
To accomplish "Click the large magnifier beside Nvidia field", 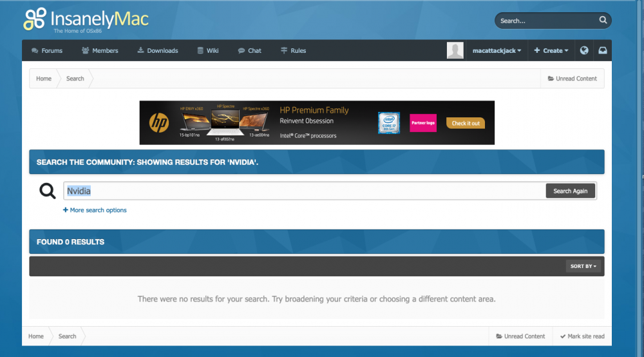I will pos(47,191).
